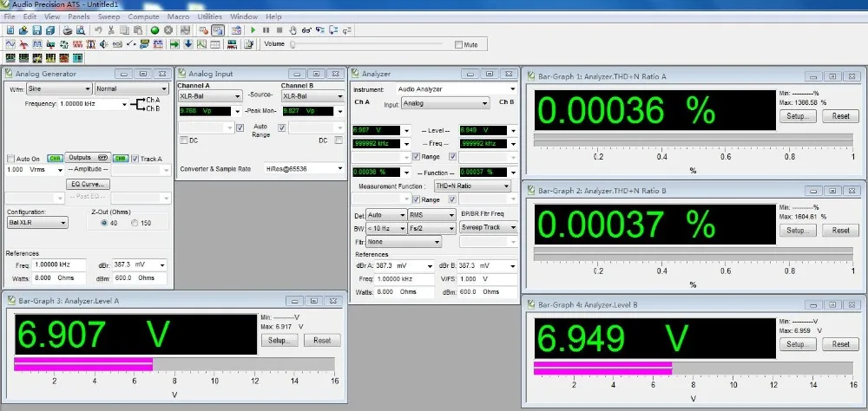Click the scissors Cut icon
This screenshot has height=411, width=868.
click(111, 30)
